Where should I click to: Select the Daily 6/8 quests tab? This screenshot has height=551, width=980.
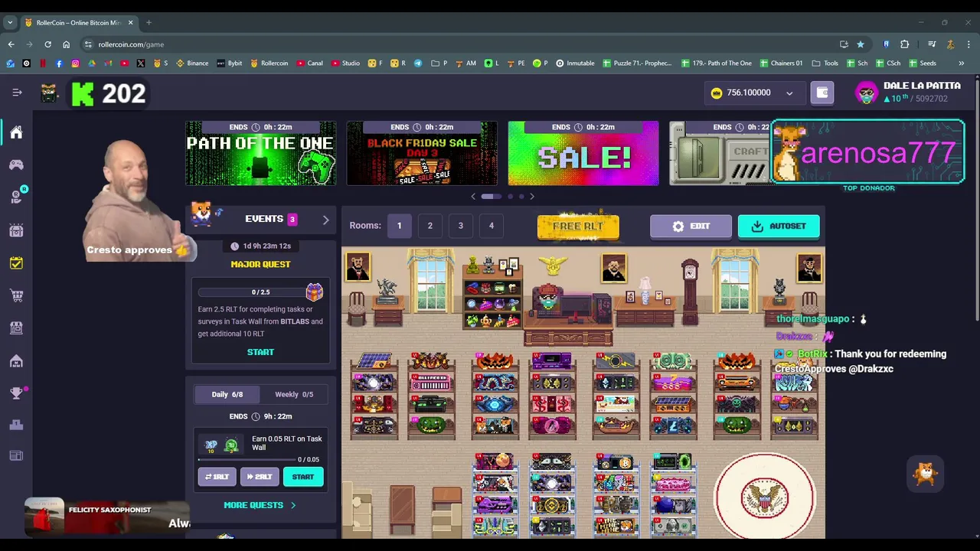[227, 394]
